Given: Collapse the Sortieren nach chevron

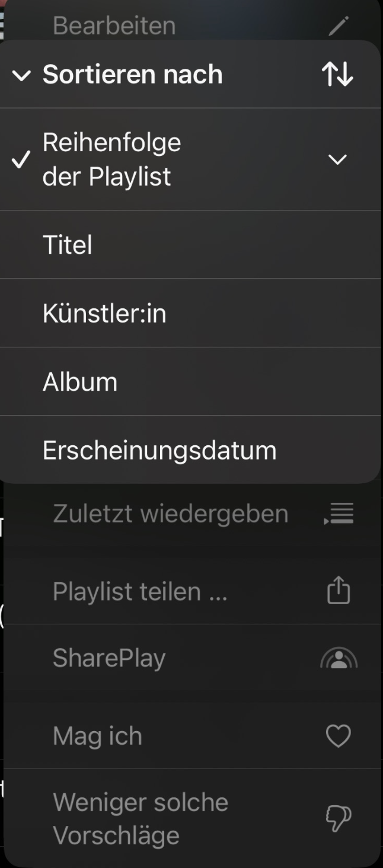Looking at the screenshot, I should pyautogui.click(x=21, y=75).
